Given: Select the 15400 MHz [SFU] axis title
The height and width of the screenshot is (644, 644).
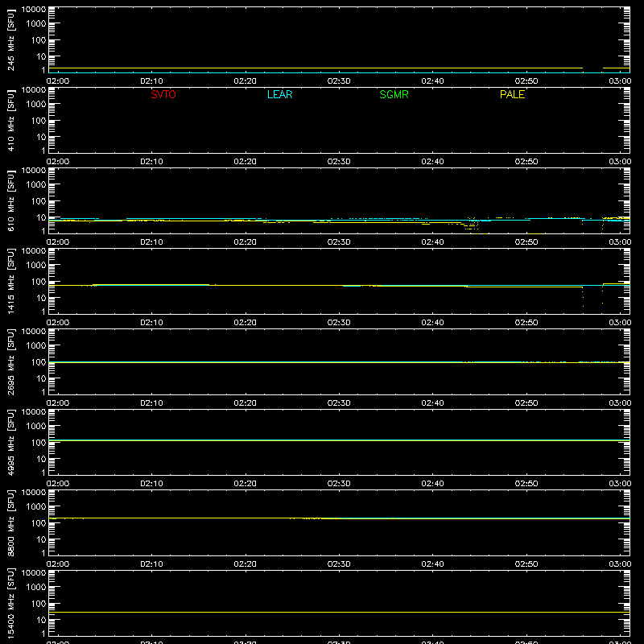Looking at the screenshot, I should coord(11,603).
